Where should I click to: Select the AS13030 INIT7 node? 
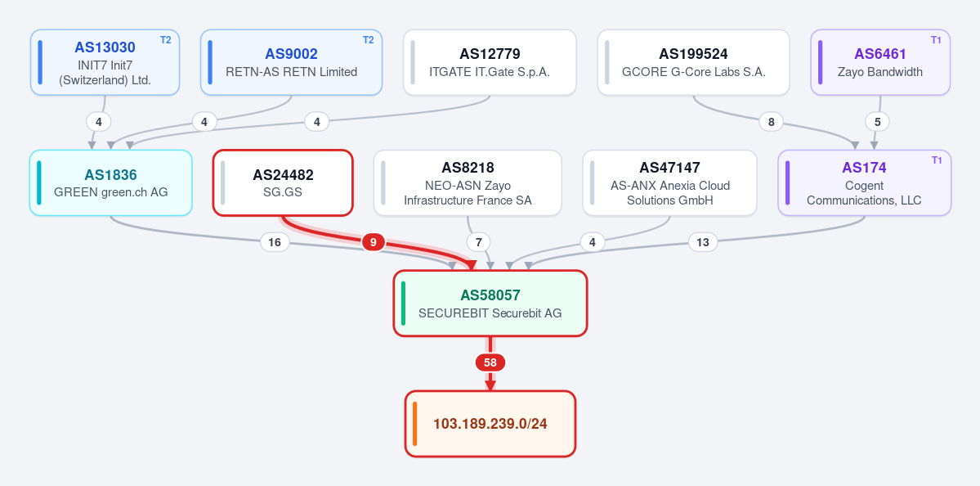pyautogui.click(x=105, y=62)
